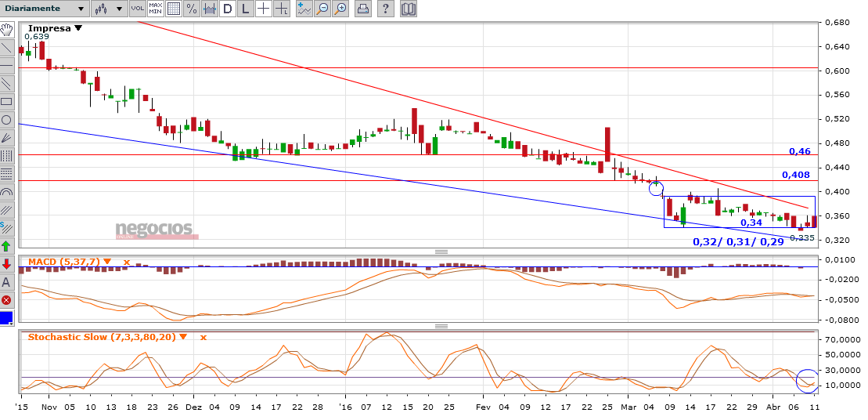The image size is (868, 420).
Task: Open the help question mark
Action: [x=386, y=9]
